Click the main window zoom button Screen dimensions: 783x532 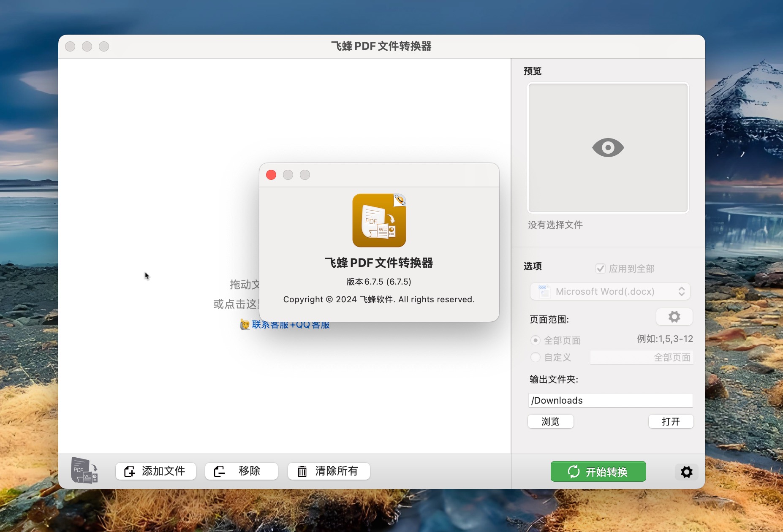click(104, 46)
